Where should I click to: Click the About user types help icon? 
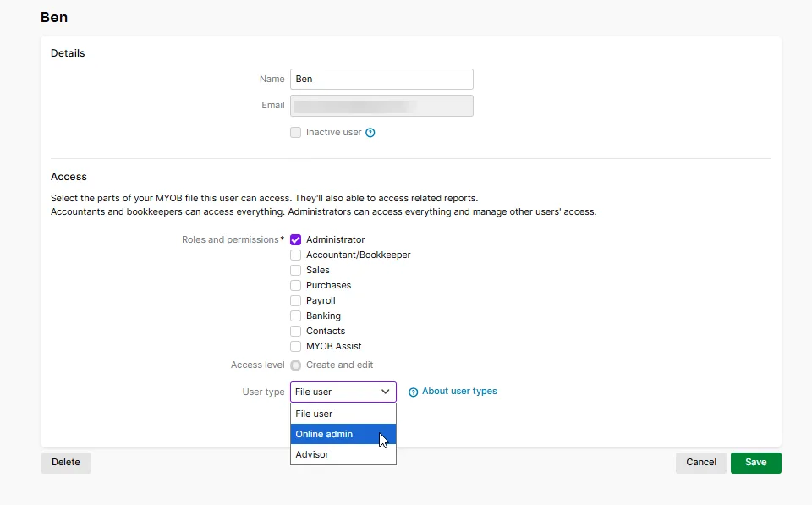pos(414,392)
